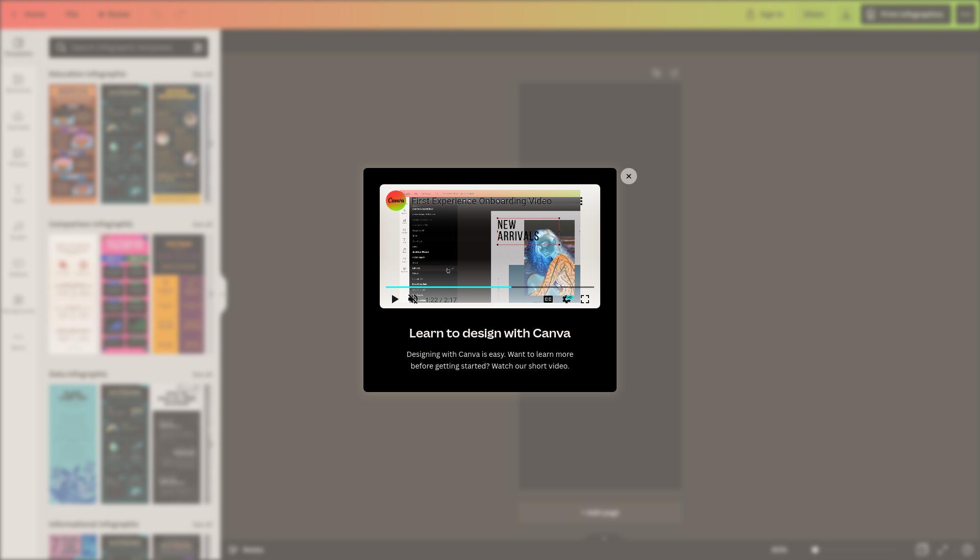The width and height of the screenshot is (980, 560).
Task: Show more Education templates with the row arrow
Action: pyautogui.click(x=210, y=144)
